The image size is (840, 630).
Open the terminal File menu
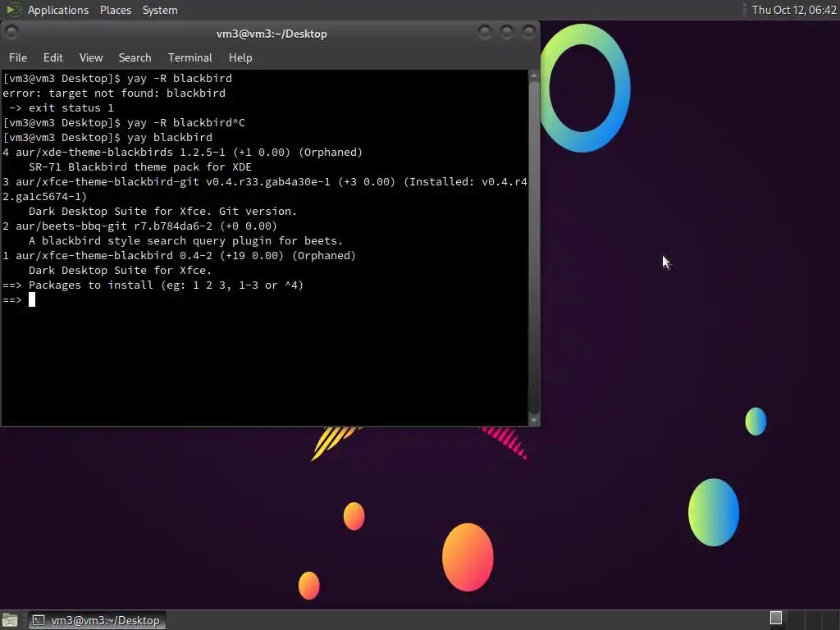pyautogui.click(x=18, y=57)
